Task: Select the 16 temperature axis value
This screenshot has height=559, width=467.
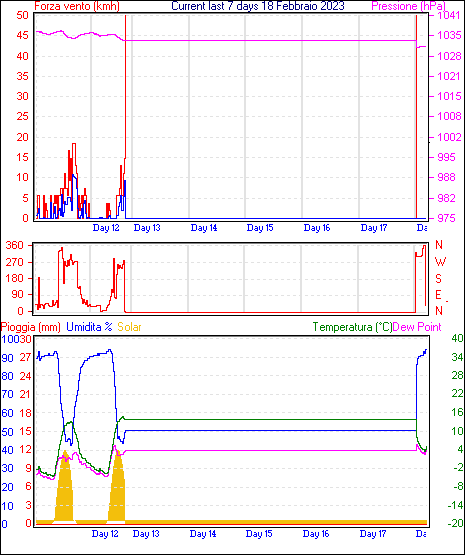Action: pos(457,412)
